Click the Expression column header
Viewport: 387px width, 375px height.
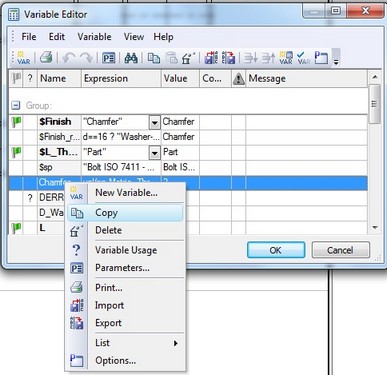click(121, 79)
